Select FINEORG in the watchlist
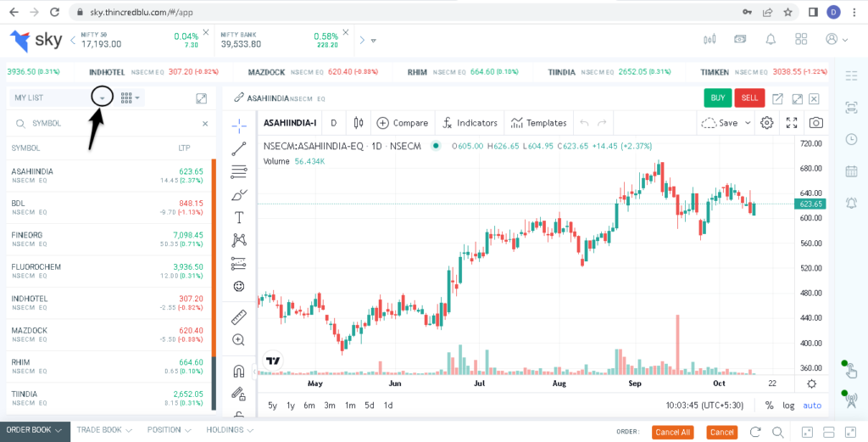The image size is (868, 442). coord(108,239)
